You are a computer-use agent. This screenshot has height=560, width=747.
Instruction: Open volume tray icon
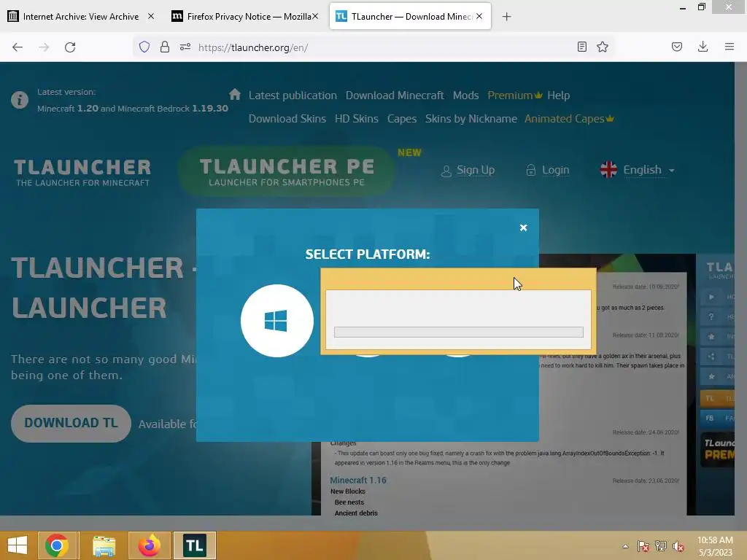tap(678, 546)
